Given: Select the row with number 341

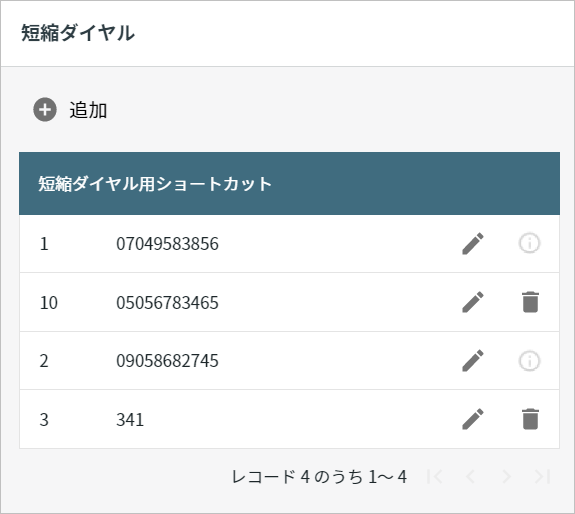Looking at the screenshot, I should [289, 419].
